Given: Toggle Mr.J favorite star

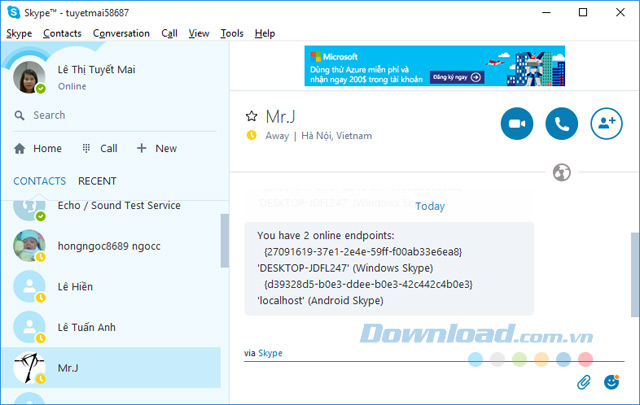Looking at the screenshot, I should [252, 116].
